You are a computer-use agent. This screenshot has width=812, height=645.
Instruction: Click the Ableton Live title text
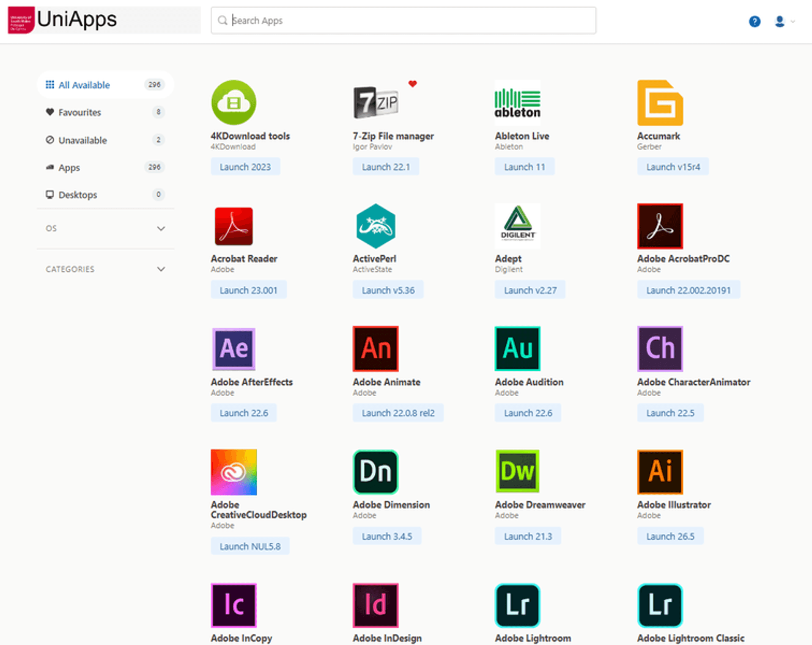[x=522, y=136]
